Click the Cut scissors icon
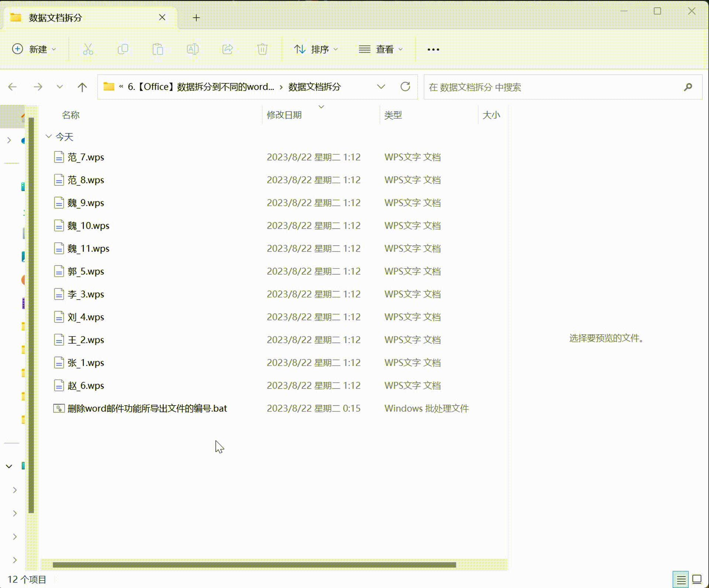 coord(88,49)
